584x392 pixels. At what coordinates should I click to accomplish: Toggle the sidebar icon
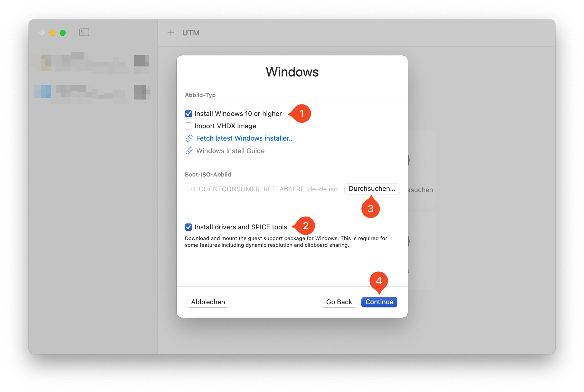(84, 33)
